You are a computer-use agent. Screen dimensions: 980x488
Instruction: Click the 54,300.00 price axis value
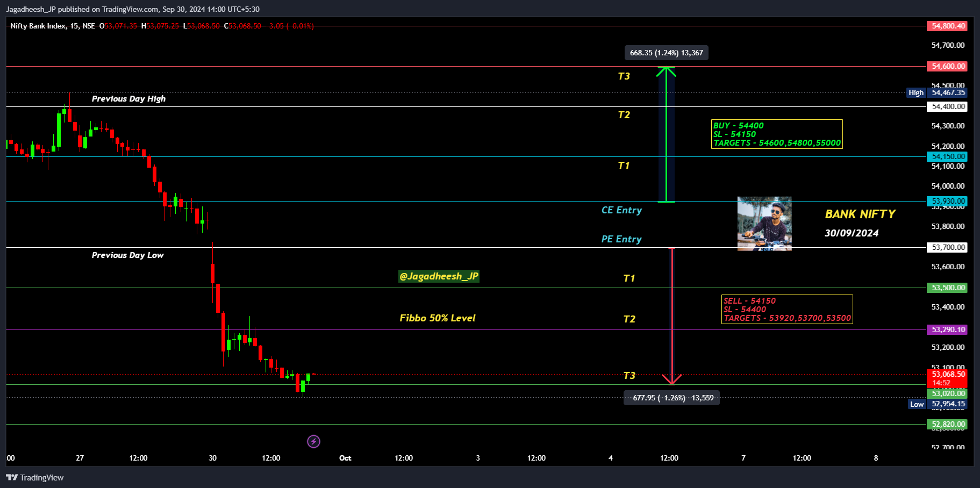pos(948,126)
